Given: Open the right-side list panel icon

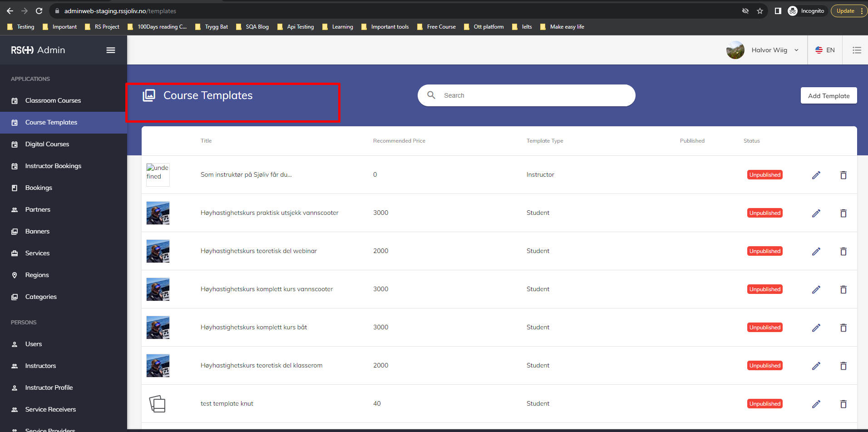Looking at the screenshot, I should click(857, 50).
